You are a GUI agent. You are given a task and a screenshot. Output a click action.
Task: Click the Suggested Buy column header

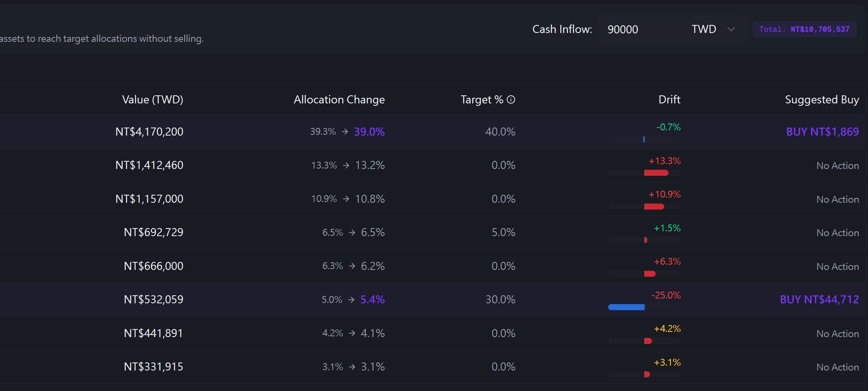pos(822,99)
